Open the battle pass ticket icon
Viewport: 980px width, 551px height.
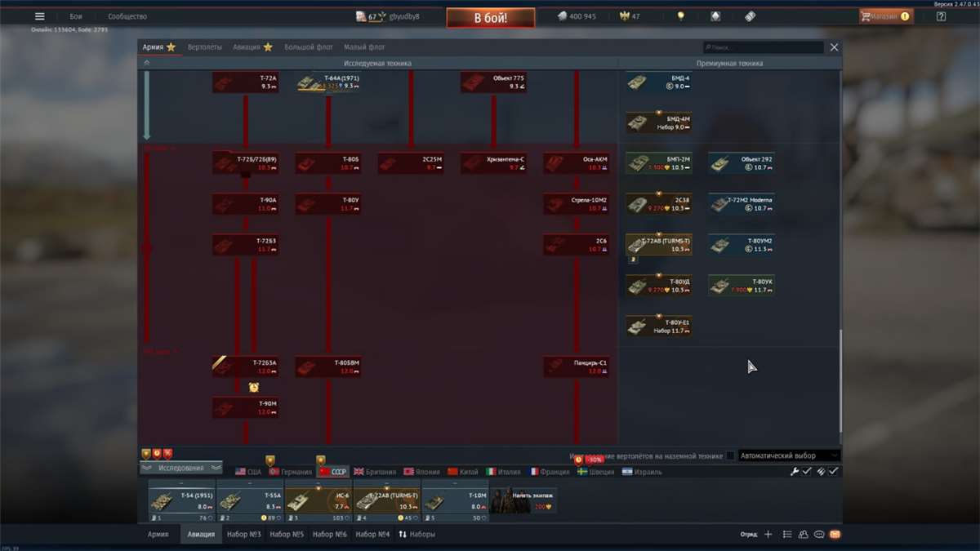tap(751, 16)
